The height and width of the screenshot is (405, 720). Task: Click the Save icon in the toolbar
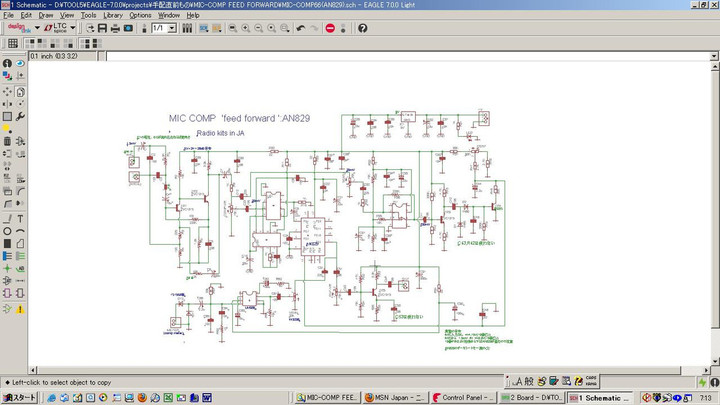102,28
